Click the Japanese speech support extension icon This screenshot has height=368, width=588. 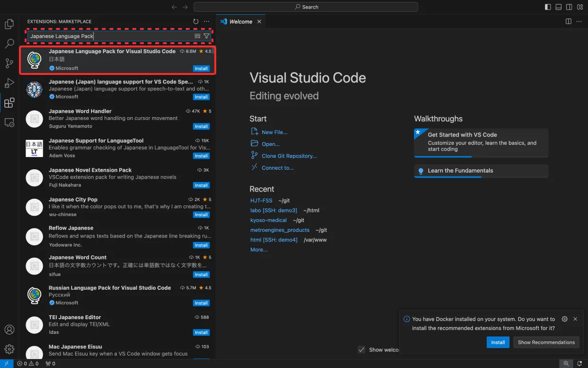click(34, 89)
